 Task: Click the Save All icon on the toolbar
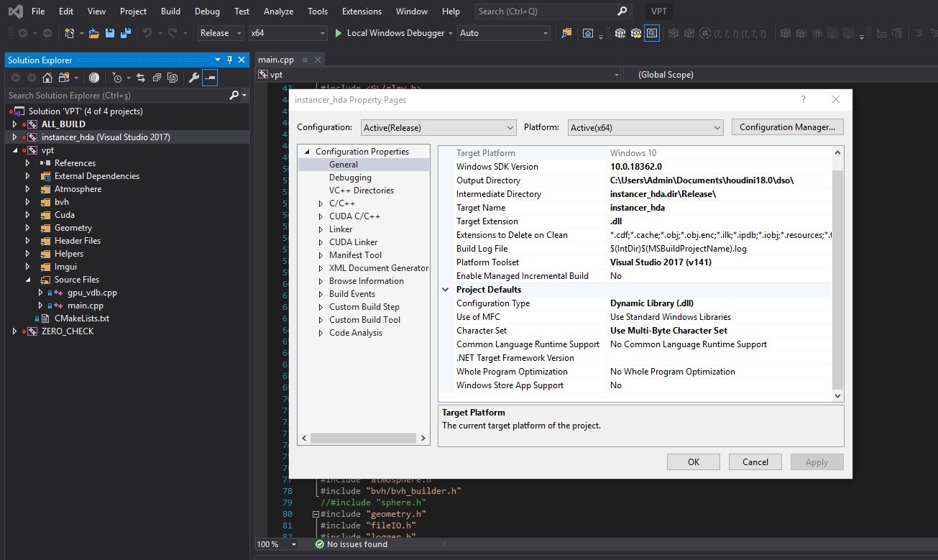[x=126, y=33]
